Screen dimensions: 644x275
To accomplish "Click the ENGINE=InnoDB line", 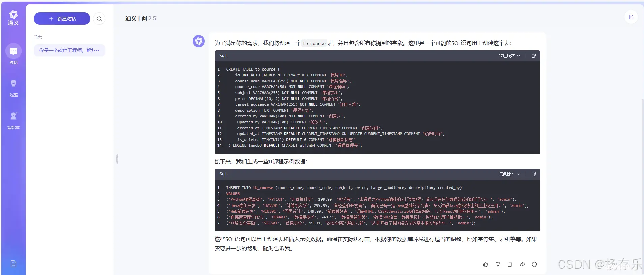I will (x=295, y=145).
